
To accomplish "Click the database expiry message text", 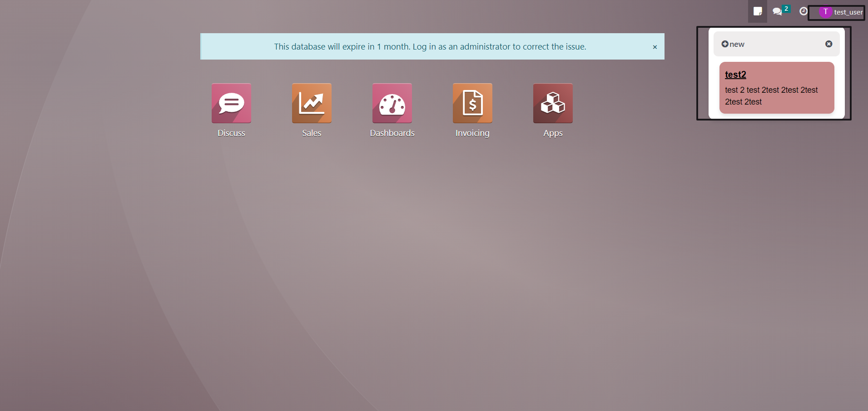I will (x=430, y=46).
